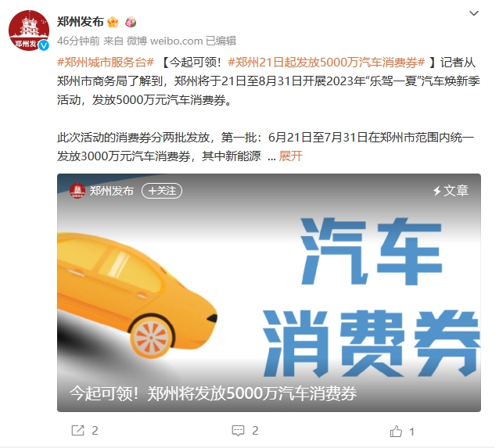Screen dimensions: 499x448
Task: Open the post options chevron menu
Action: pos(474,13)
